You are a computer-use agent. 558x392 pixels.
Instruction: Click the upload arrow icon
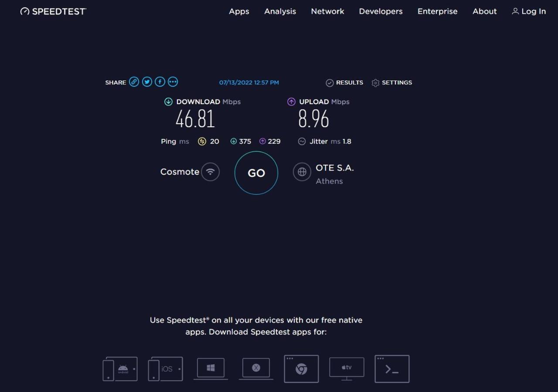coord(291,101)
